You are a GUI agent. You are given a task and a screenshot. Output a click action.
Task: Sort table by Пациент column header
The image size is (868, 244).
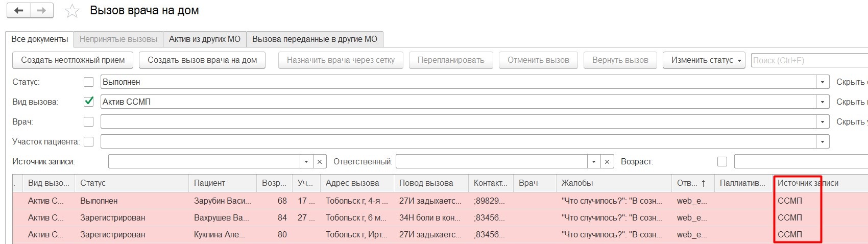(x=209, y=183)
